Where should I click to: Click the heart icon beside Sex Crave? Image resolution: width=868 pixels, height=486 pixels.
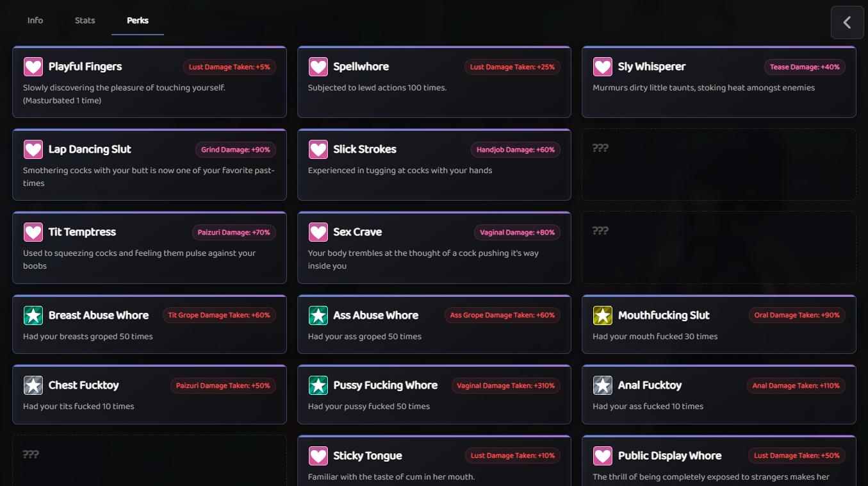[318, 232]
